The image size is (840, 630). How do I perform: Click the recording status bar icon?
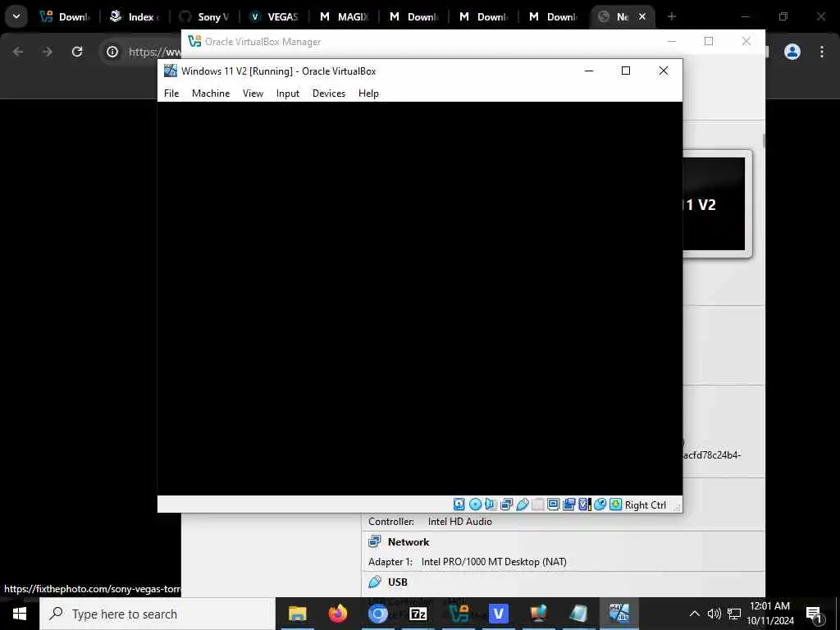[x=569, y=504]
